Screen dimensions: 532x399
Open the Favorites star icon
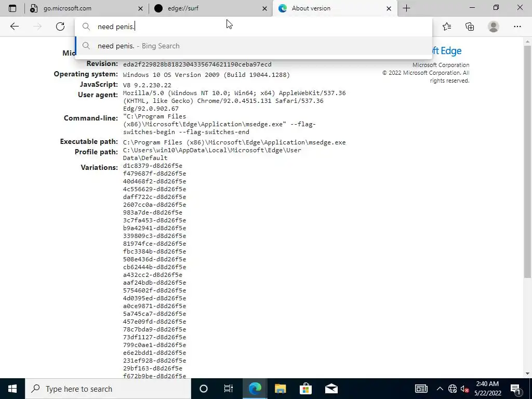pos(447,26)
